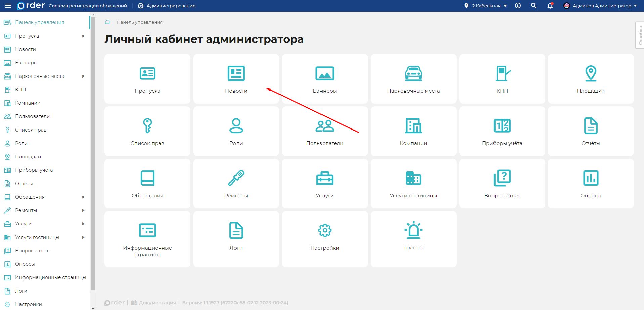The width and height of the screenshot is (644, 310).
Task: Open the Ремонты screwdriver tile
Action: click(x=236, y=184)
